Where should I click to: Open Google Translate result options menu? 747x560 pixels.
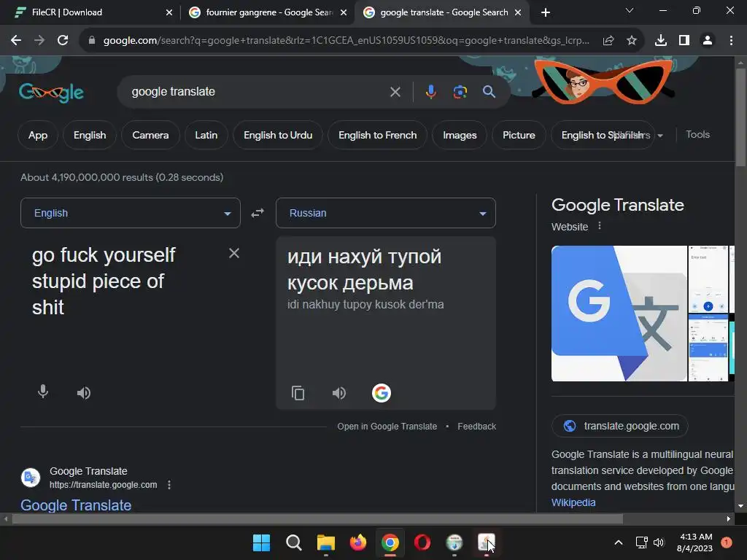tap(169, 485)
